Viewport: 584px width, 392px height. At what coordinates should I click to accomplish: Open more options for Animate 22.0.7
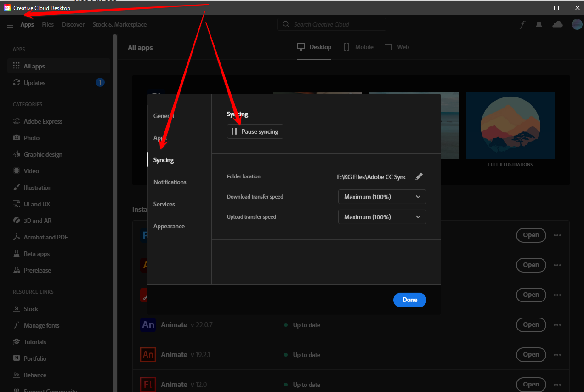[x=557, y=325]
